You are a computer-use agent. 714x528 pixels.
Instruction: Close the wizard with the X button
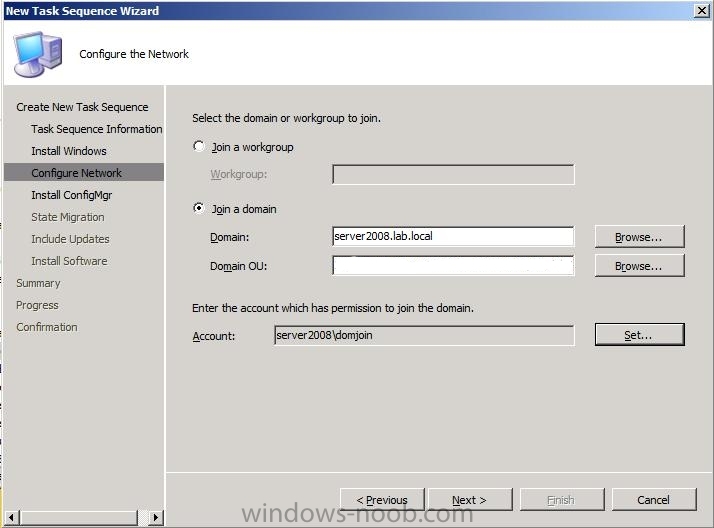pyautogui.click(x=701, y=10)
